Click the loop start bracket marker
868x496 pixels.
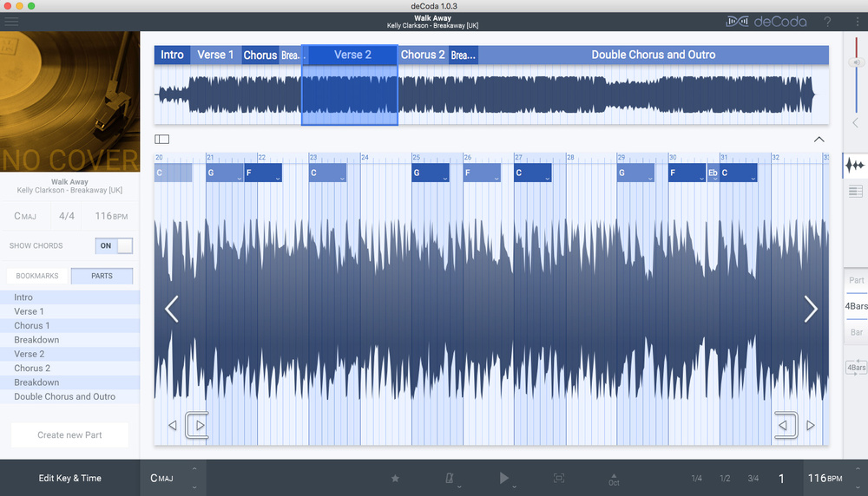(197, 425)
